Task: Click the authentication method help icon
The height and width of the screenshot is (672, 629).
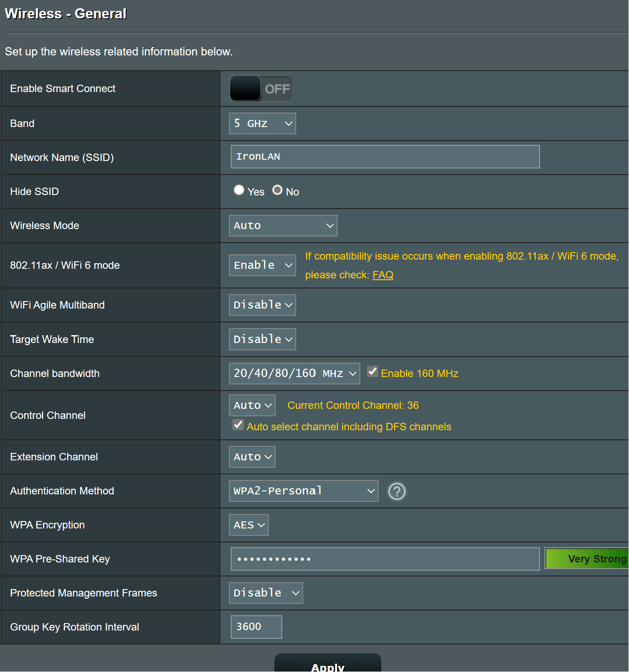Action: 397,491
